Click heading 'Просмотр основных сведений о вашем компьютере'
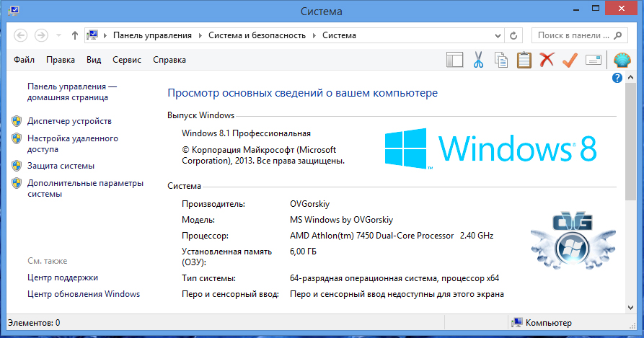 [302, 93]
